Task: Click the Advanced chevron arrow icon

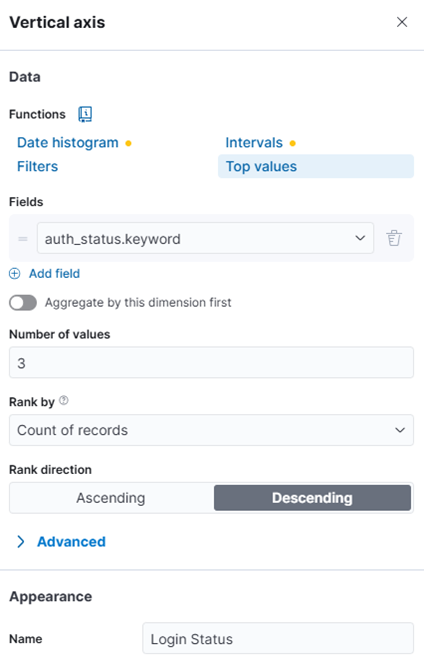Action: tap(20, 542)
